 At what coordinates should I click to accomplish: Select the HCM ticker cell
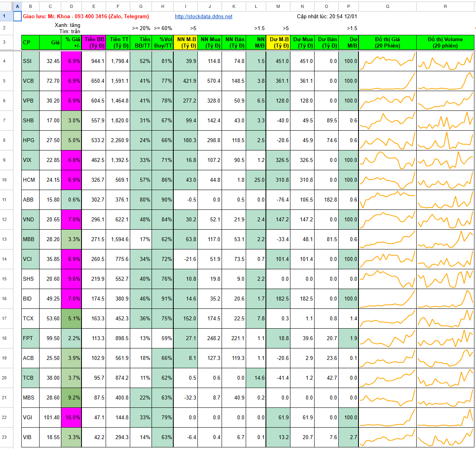30,180
